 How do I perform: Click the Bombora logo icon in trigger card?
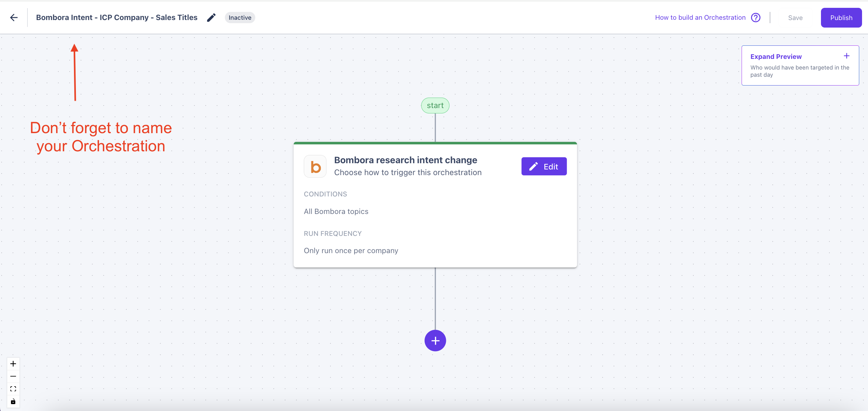point(315,166)
